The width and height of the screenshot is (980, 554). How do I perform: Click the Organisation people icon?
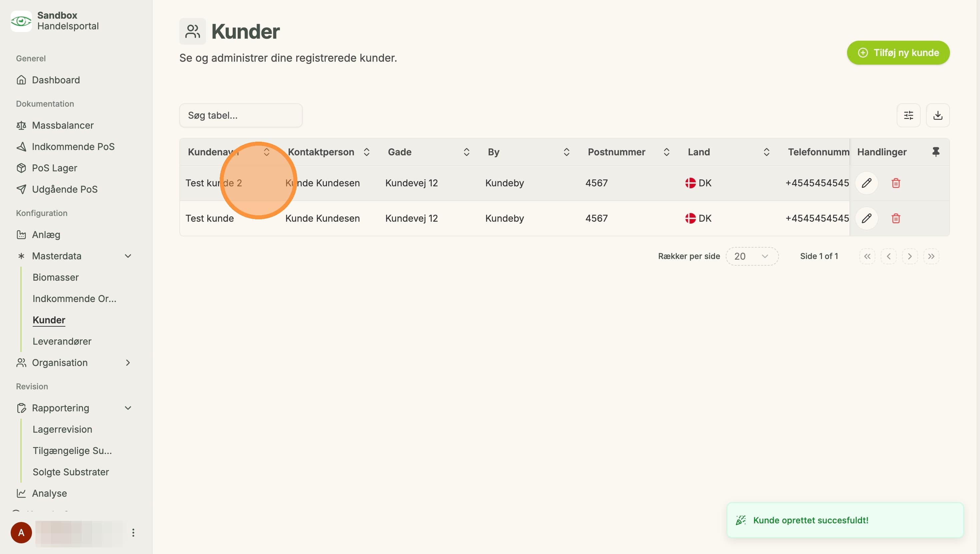(x=21, y=363)
